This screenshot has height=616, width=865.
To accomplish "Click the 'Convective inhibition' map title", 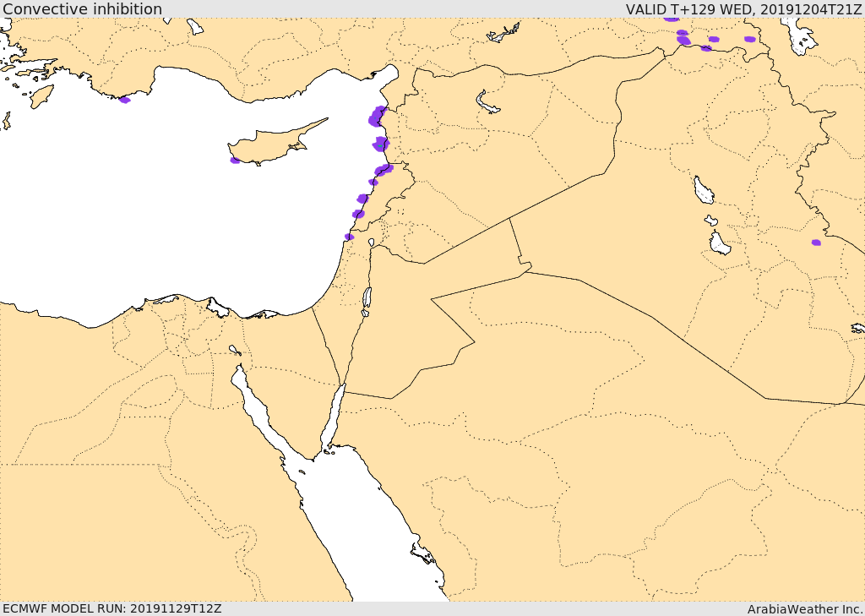I will click(x=82, y=8).
